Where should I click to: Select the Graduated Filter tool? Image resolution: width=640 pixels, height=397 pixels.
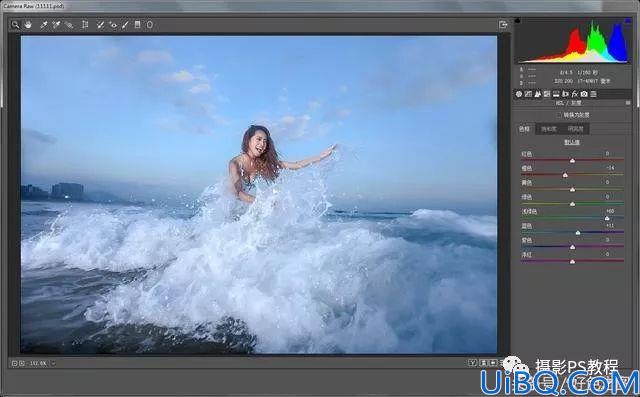(138, 25)
